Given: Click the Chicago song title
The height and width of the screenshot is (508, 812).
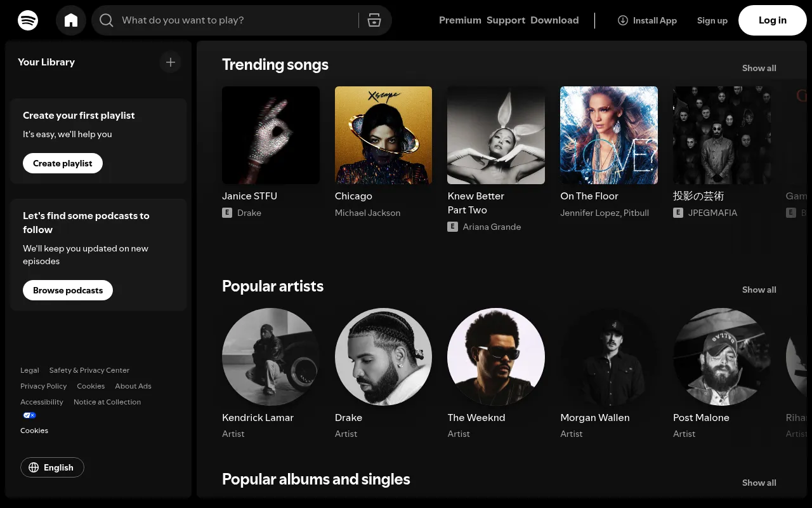Looking at the screenshot, I should point(353,196).
